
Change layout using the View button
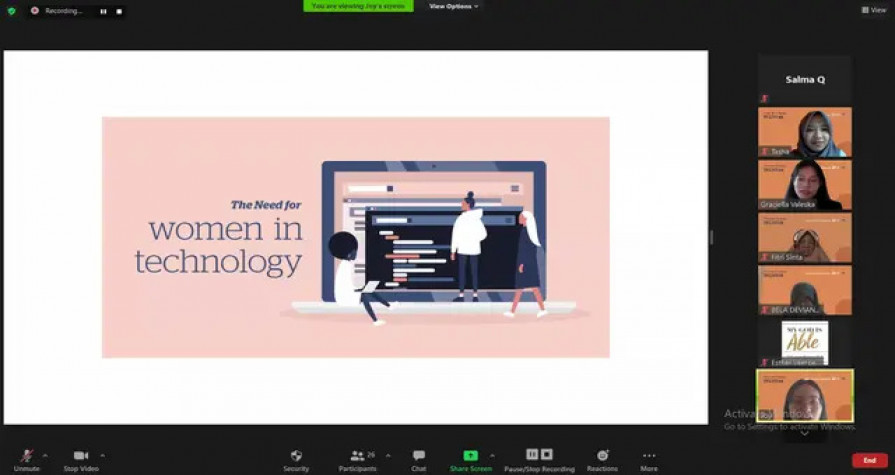(873, 10)
